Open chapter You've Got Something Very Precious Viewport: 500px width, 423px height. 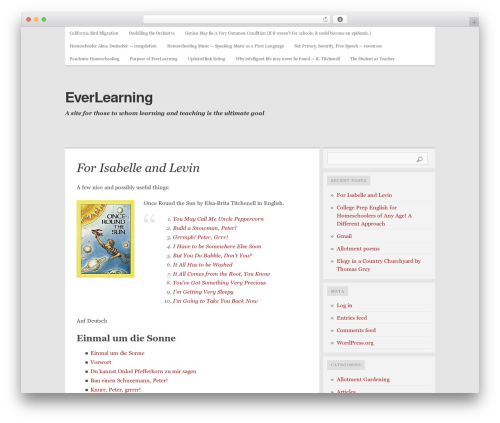click(219, 283)
